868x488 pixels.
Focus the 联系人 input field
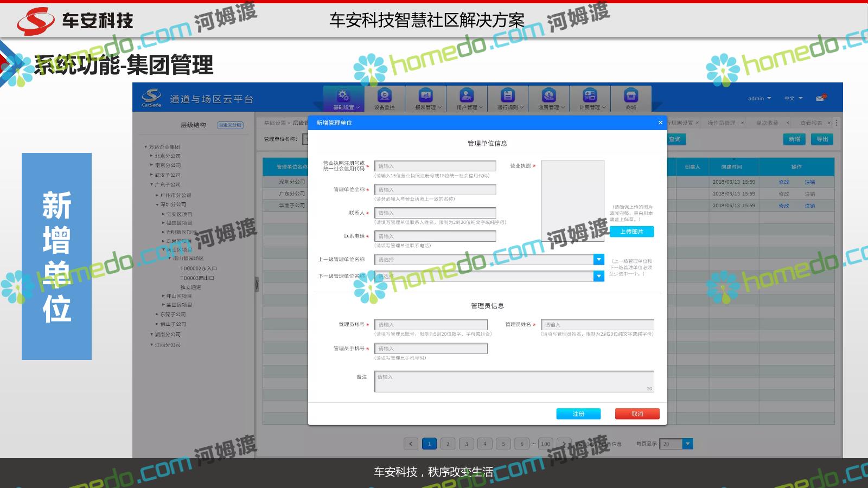click(435, 213)
